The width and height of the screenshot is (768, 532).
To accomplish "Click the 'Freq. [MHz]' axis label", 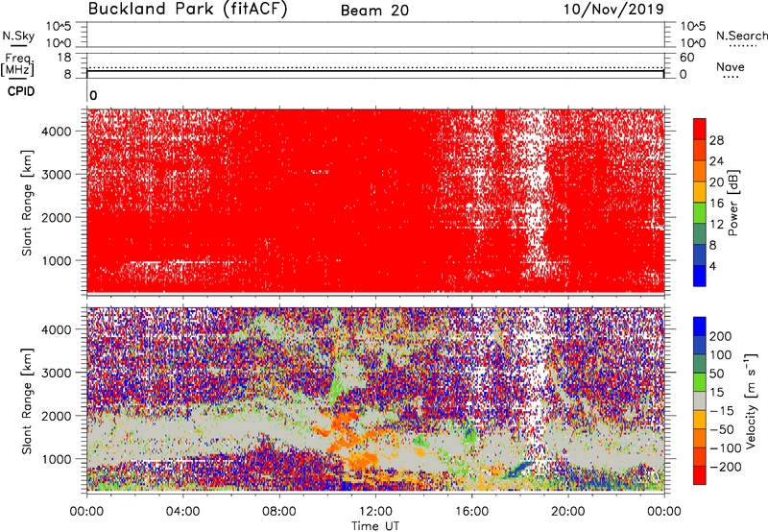I will click(17, 64).
